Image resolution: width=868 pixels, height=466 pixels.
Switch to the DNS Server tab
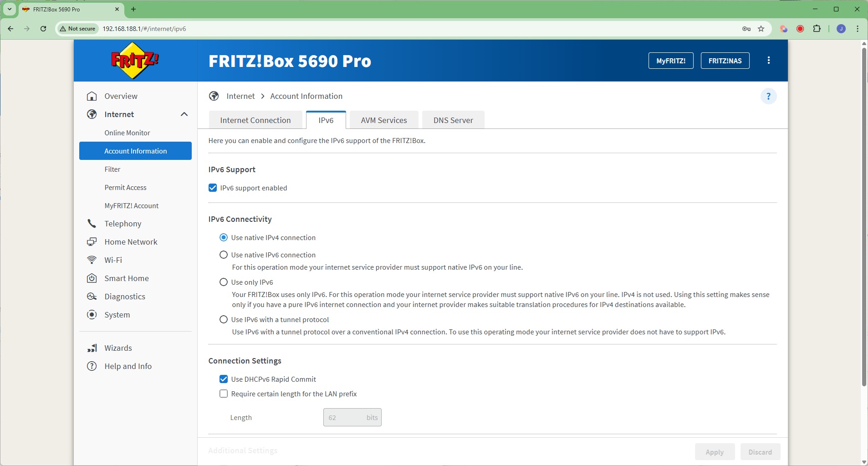point(453,120)
